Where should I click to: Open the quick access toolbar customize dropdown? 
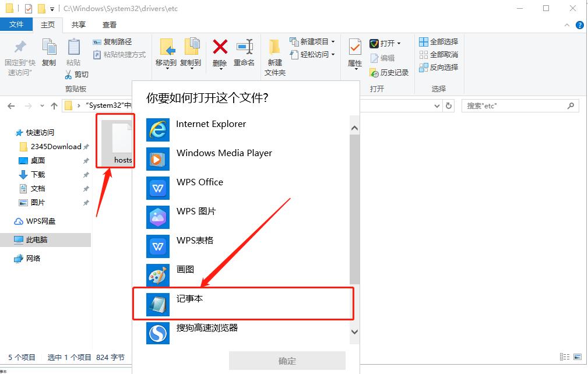coord(52,9)
